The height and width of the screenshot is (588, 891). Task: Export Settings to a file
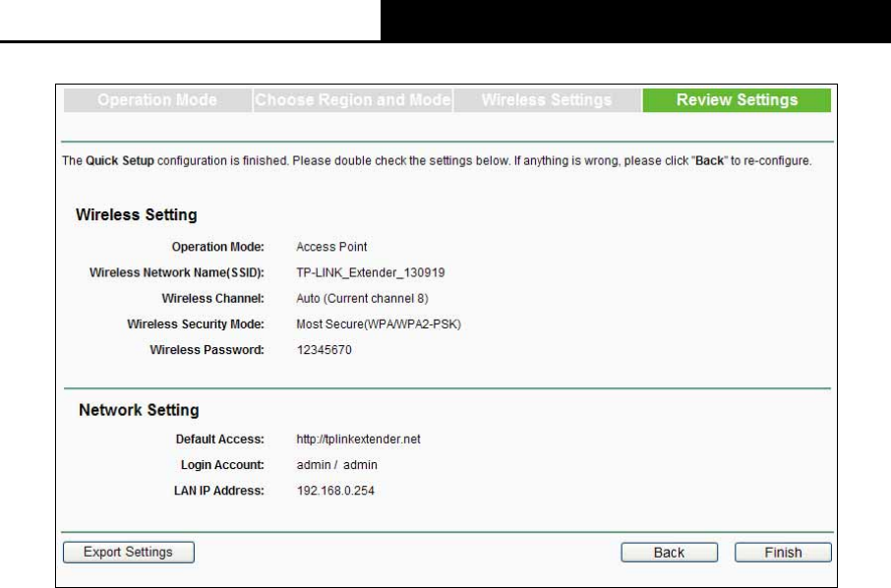pos(129,553)
